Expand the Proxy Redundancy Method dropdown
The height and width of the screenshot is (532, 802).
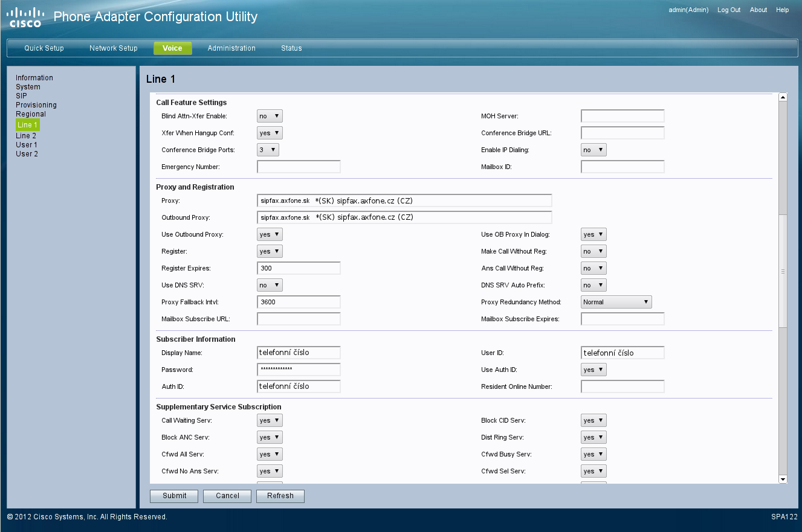(616, 302)
